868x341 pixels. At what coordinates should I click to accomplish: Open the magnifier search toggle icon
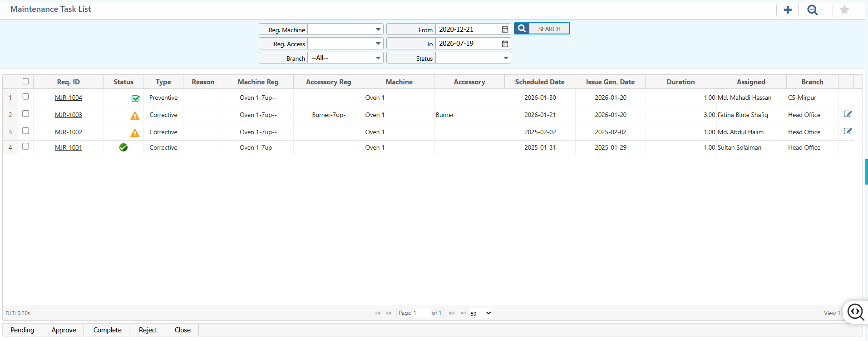(x=812, y=10)
